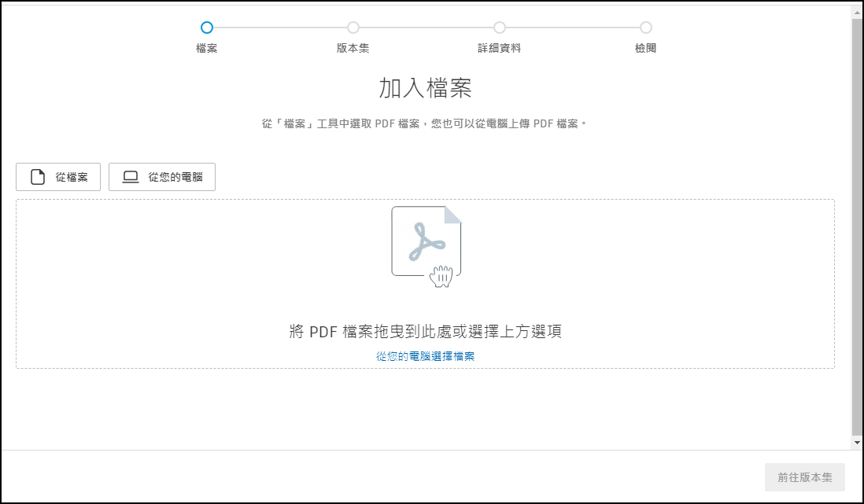Screen dimensions: 864x504
Task: Select the 詳細資料 step label
Action: (500, 47)
